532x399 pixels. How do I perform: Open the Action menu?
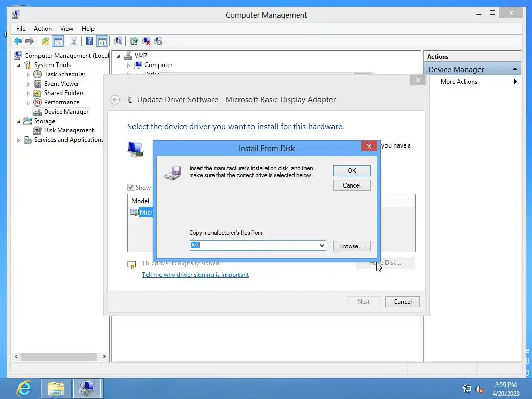pyautogui.click(x=43, y=29)
